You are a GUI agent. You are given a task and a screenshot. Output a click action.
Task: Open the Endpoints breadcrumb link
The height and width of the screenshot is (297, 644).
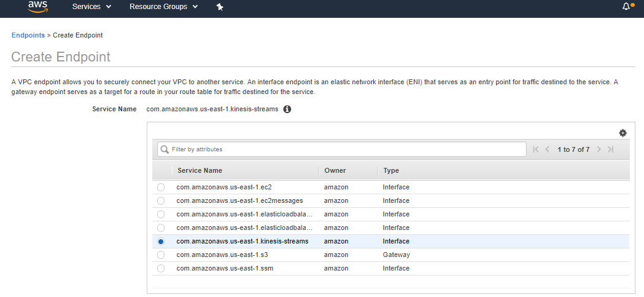(28, 35)
